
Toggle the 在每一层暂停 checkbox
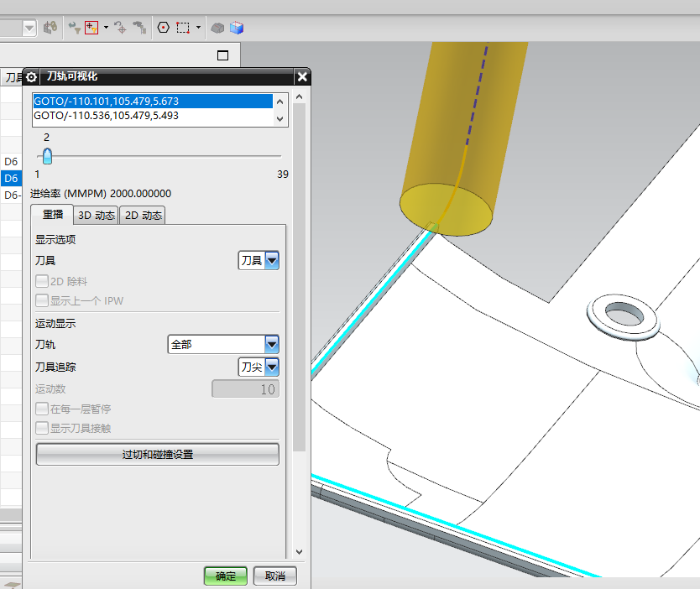pyautogui.click(x=42, y=409)
